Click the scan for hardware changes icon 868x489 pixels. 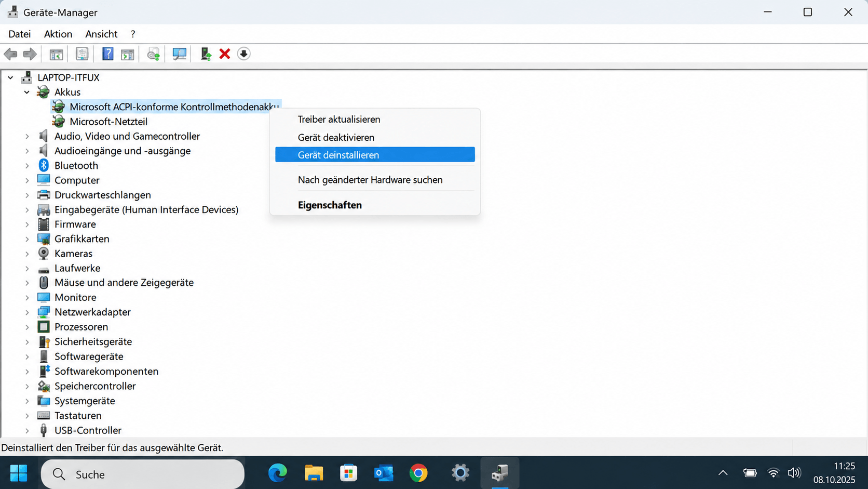(x=153, y=54)
